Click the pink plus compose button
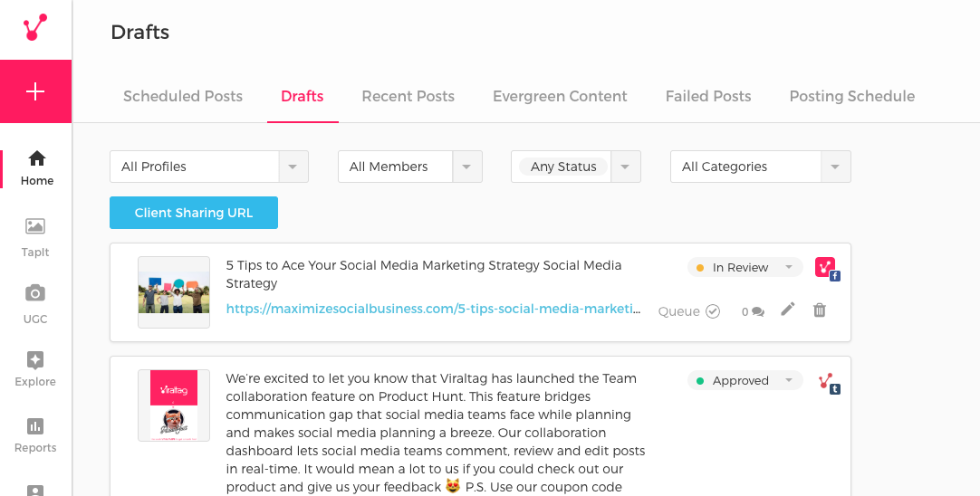Image resolution: width=980 pixels, height=496 pixels. (35, 91)
